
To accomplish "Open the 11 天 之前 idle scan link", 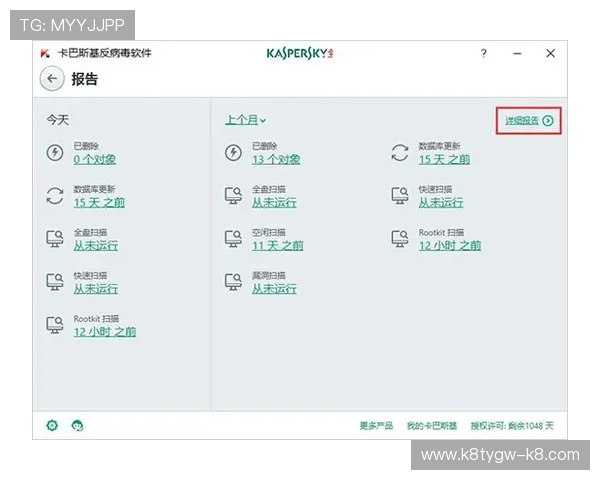I will (277, 246).
